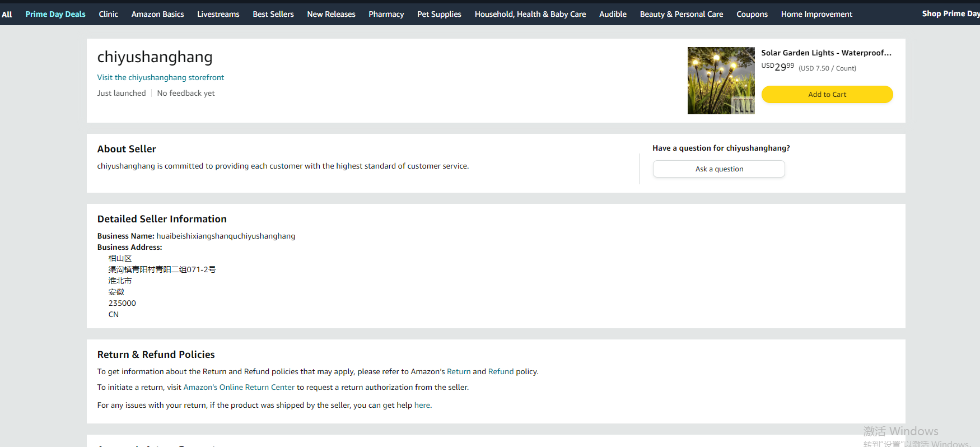The height and width of the screenshot is (447, 980).
Task: Open Amazon's Return policy link
Action: [459, 371]
